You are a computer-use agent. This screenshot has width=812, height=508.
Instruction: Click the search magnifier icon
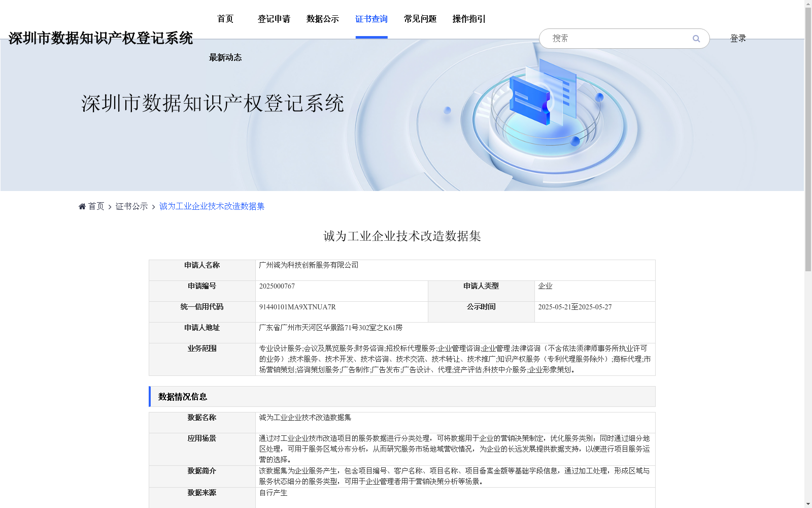pos(696,39)
